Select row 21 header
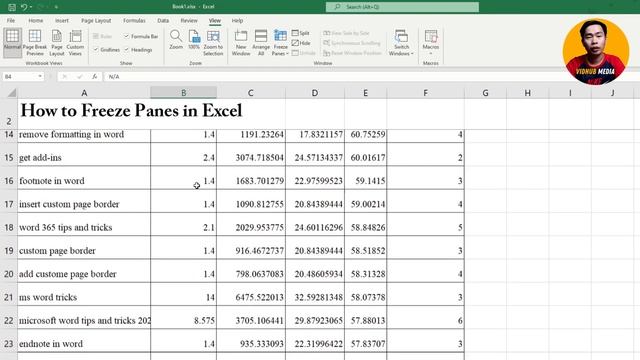640x360 pixels. click(x=9, y=297)
